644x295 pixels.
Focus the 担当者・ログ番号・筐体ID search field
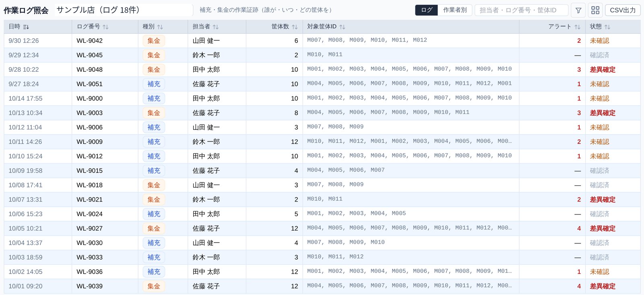point(521,10)
